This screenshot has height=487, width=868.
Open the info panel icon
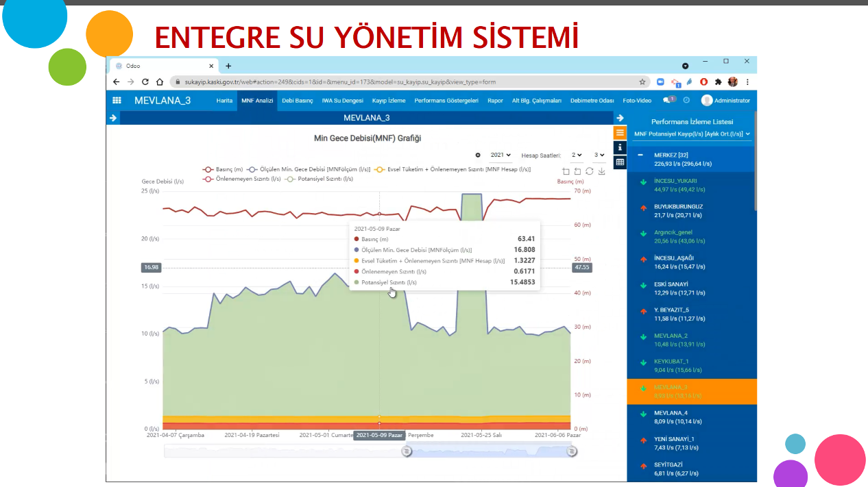pos(620,147)
